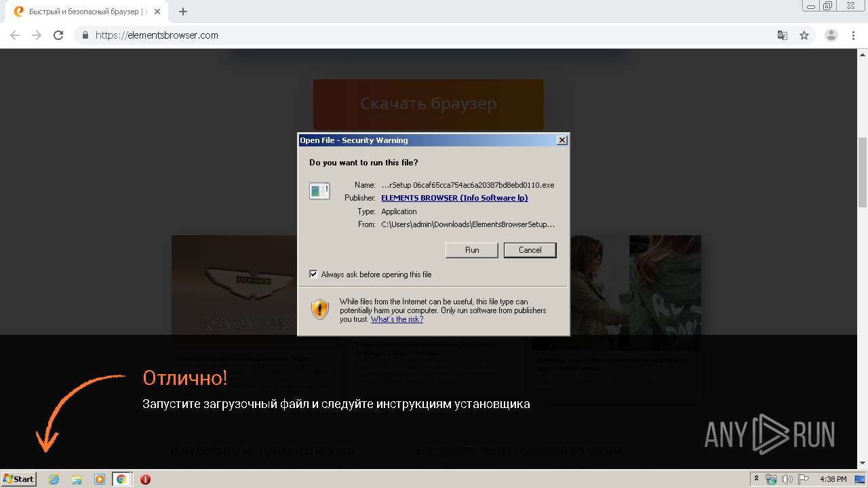This screenshot has height=488, width=868.
Task: Open Windows Explorer folder in taskbar
Action: 77,479
